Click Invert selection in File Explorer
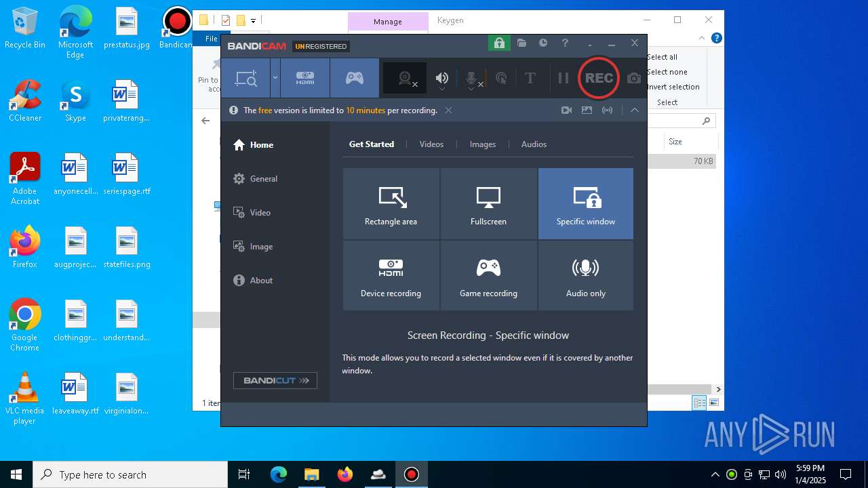 point(673,87)
